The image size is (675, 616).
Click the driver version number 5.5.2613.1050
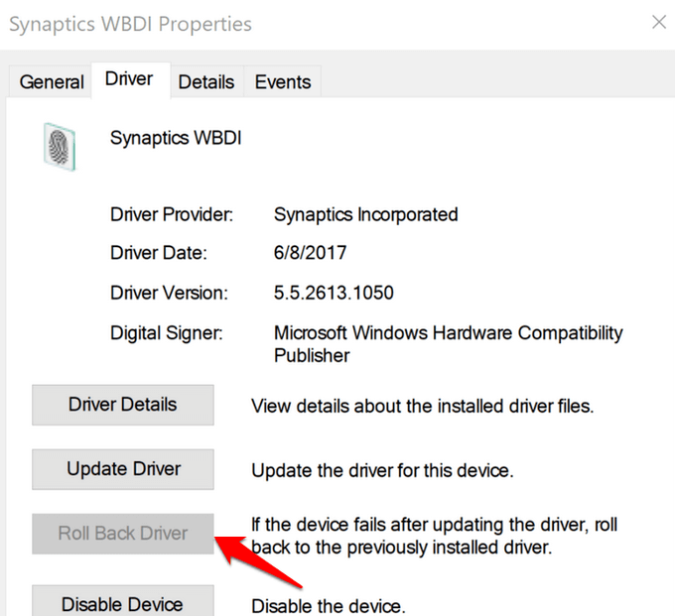click(x=334, y=293)
